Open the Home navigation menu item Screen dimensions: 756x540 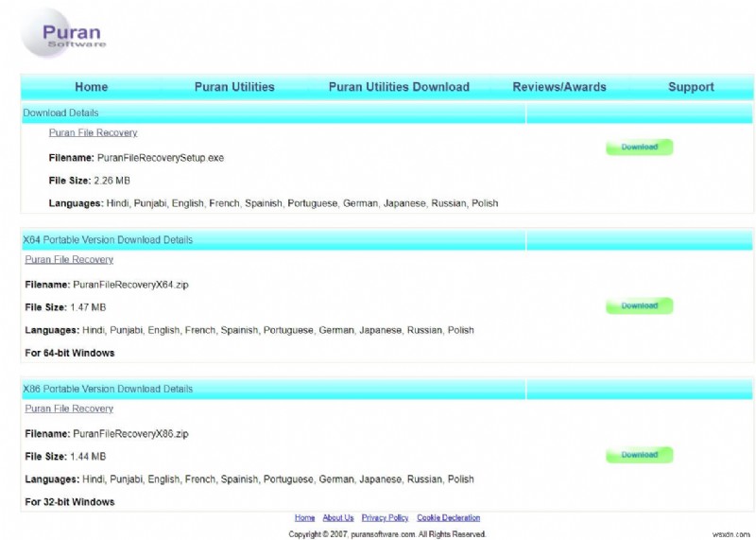91,87
